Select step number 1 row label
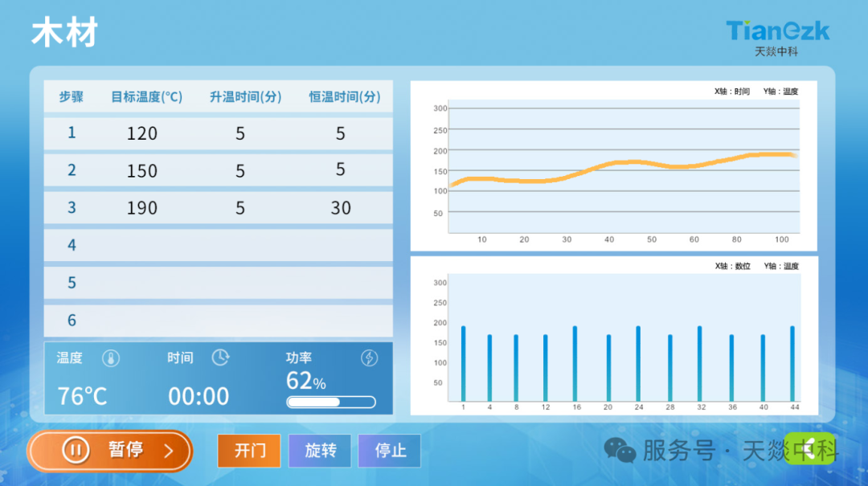 click(x=72, y=133)
